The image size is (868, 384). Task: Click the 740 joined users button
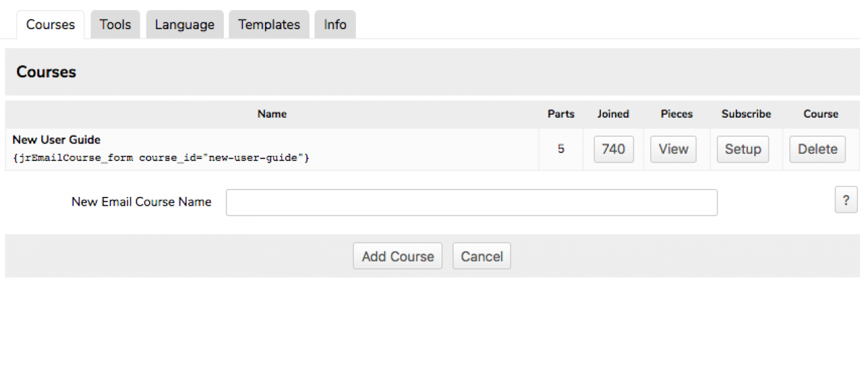(614, 149)
